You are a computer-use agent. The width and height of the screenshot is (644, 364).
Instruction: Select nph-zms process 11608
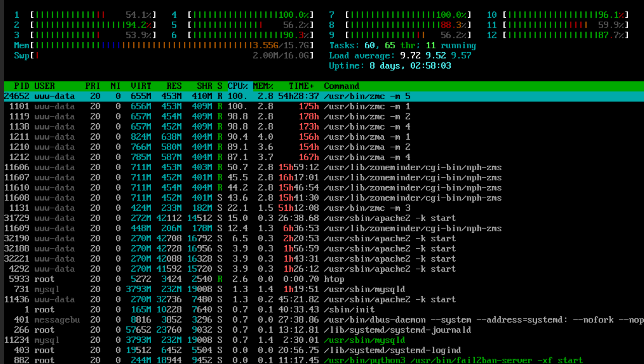[x=324, y=198]
